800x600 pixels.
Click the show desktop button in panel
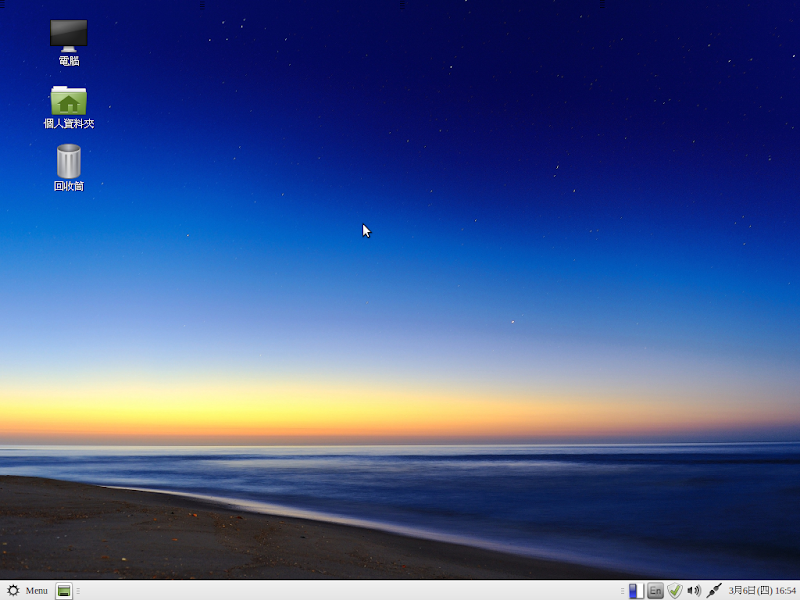[64, 591]
